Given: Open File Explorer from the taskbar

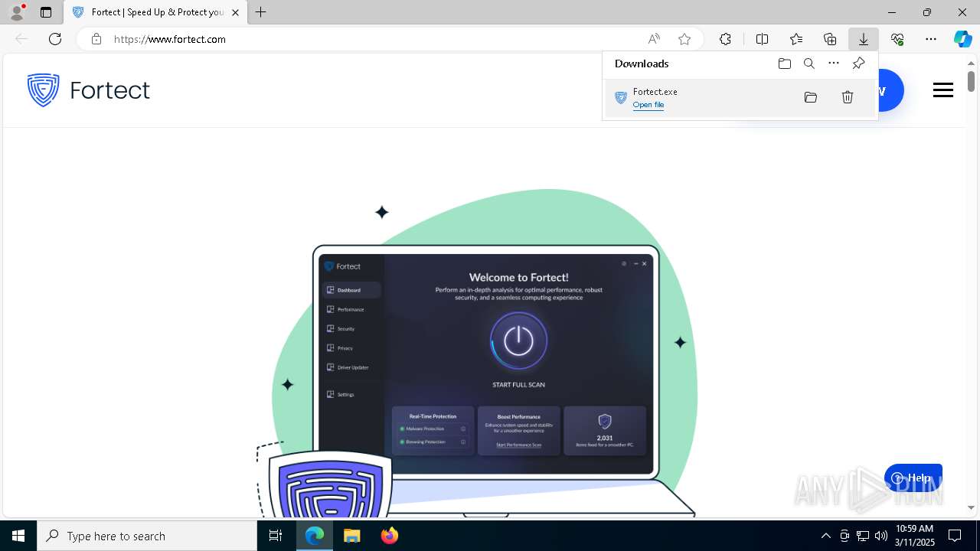Looking at the screenshot, I should pos(351,536).
